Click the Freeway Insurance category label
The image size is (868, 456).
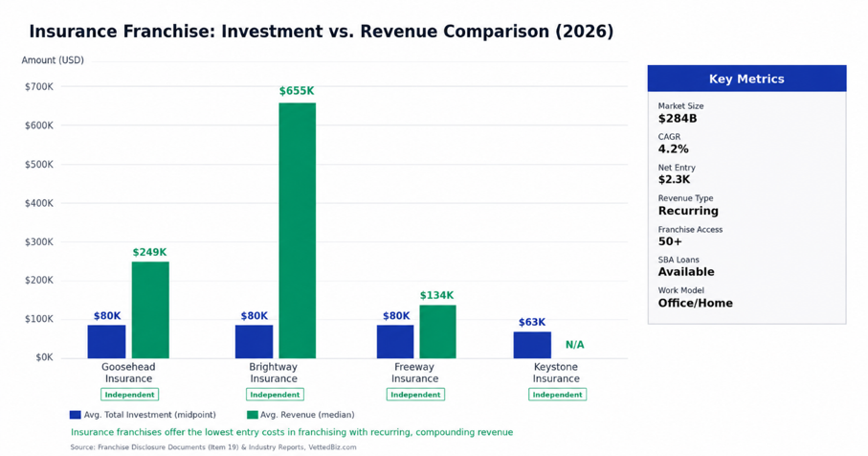(414, 373)
